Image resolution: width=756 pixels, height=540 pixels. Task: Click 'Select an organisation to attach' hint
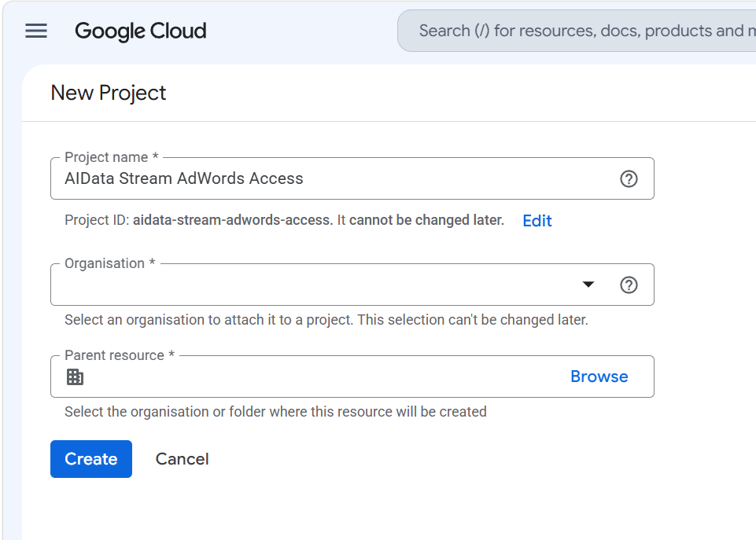pyautogui.click(x=326, y=320)
